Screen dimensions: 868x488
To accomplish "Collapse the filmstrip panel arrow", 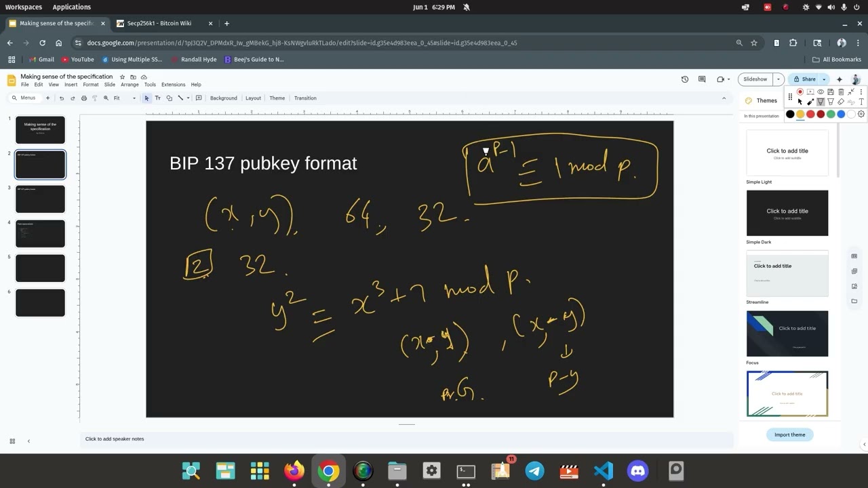I will [x=28, y=441].
